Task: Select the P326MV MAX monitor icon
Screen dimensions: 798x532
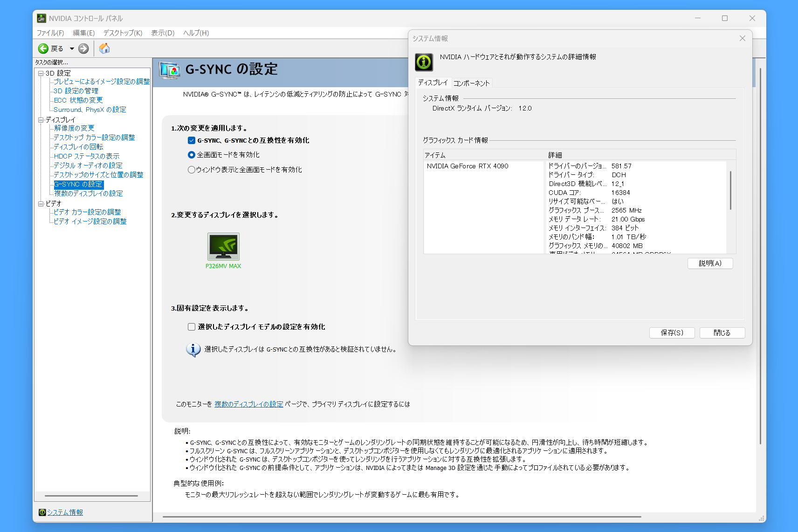Action: pyautogui.click(x=223, y=247)
